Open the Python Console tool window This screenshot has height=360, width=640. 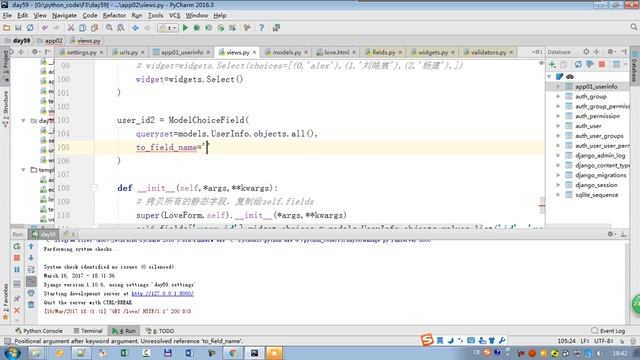[x=39, y=331]
